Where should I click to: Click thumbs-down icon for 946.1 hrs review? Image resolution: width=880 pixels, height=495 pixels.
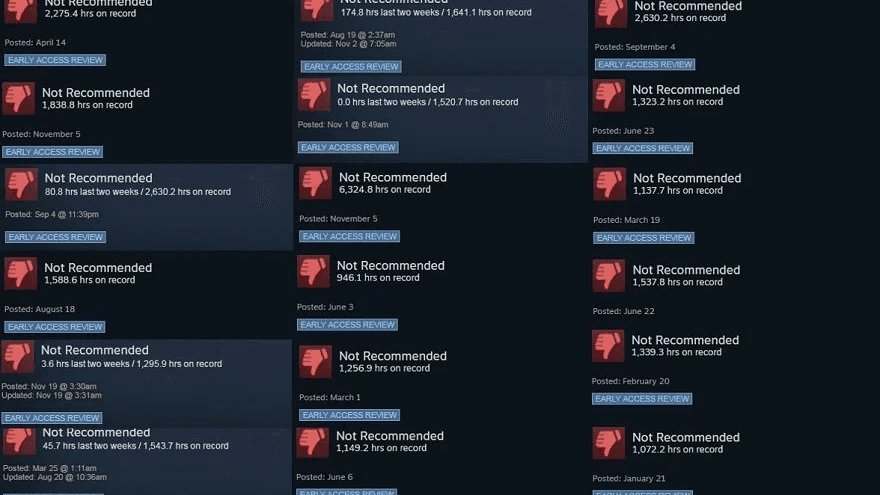click(313, 271)
